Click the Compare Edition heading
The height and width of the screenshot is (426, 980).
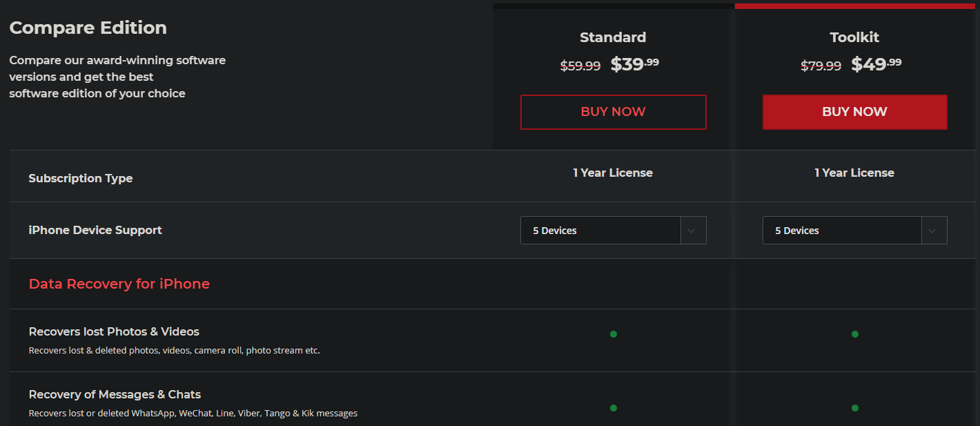click(x=88, y=28)
